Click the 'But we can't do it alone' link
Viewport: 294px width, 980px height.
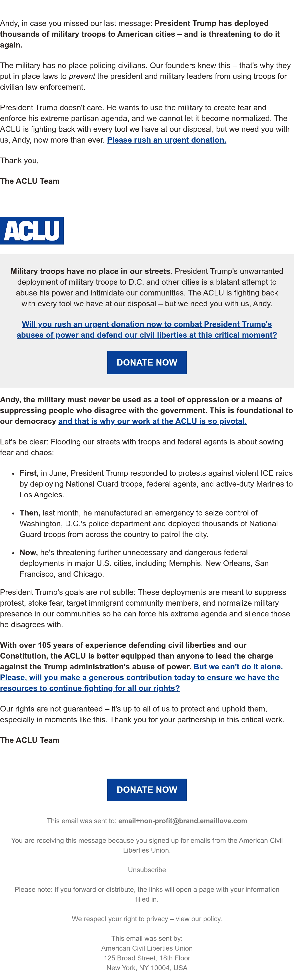pos(238,666)
